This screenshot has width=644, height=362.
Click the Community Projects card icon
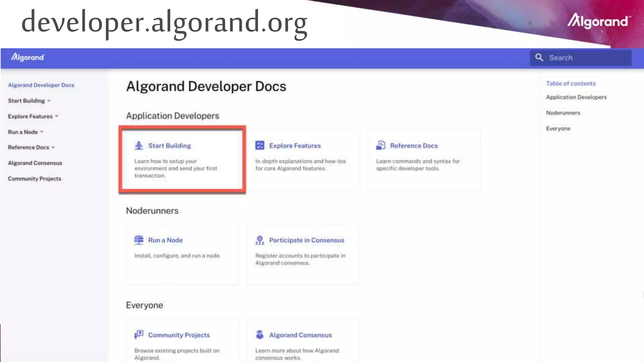(x=139, y=335)
